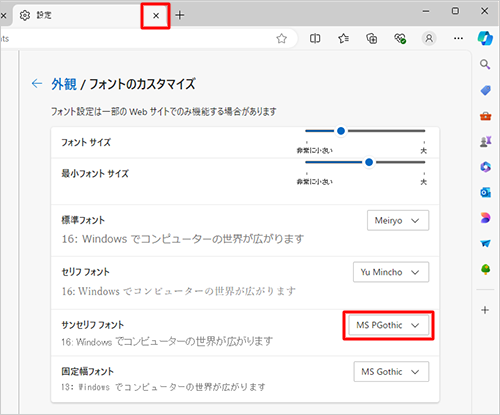The width and height of the screenshot is (500, 415).
Task: Open Microsoft 365 sidebar icon
Action: pyautogui.click(x=485, y=167)
